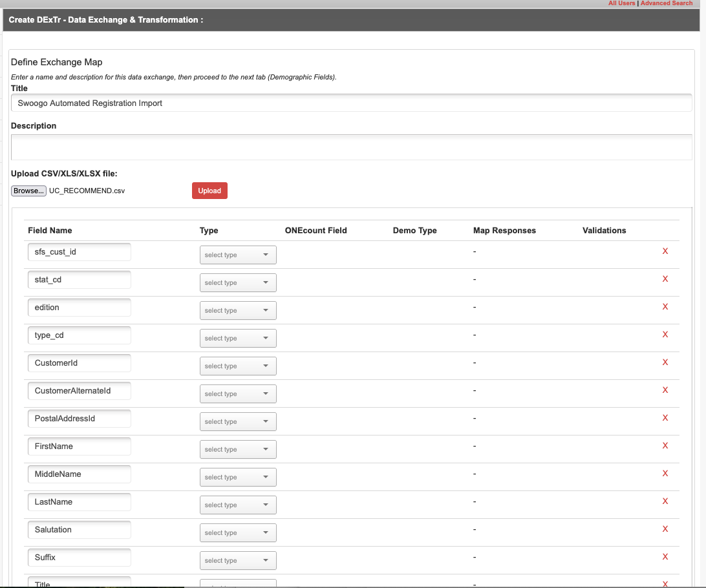Click the ONEcount Field column header

(x=316, y=230)
